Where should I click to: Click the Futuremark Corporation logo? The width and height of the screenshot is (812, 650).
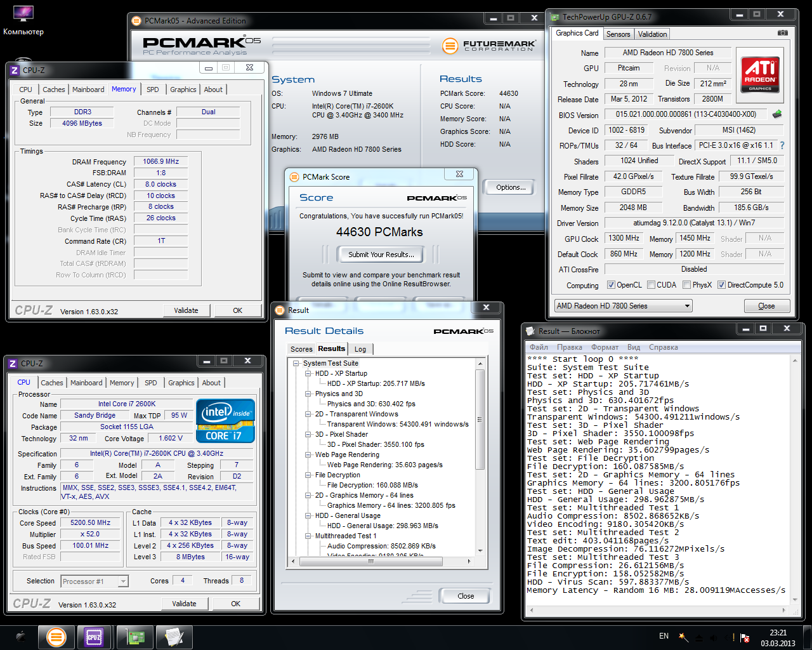(x=489, y=45)
